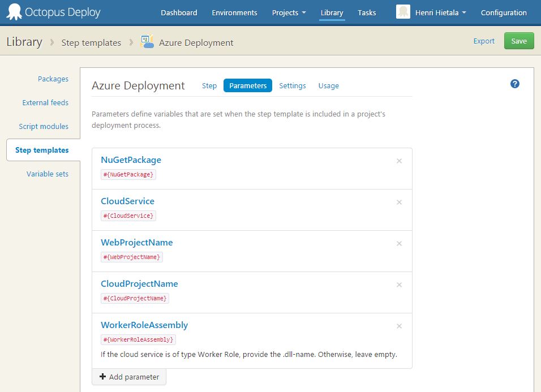The height and width of the screenshot is (392, 541).
Task: Open Packages in the Library sidebar
Action: pyautogui.click(x=53, y=79)
